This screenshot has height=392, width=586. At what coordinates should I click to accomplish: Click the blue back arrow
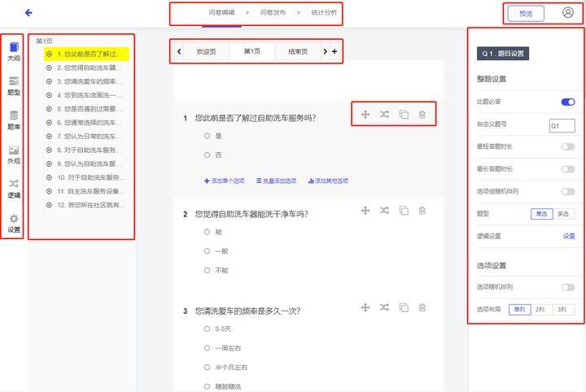28,13
